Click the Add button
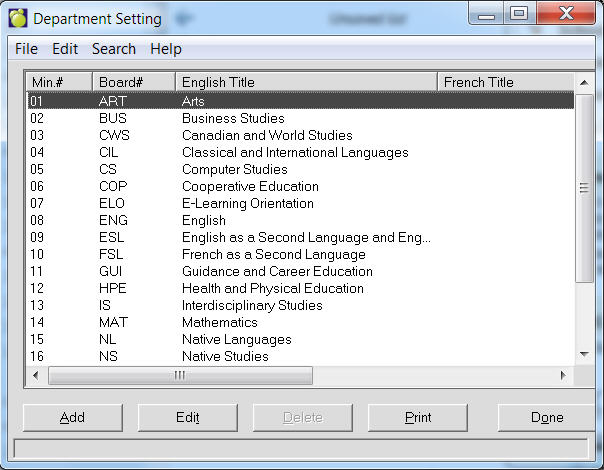 pos(72,418)
